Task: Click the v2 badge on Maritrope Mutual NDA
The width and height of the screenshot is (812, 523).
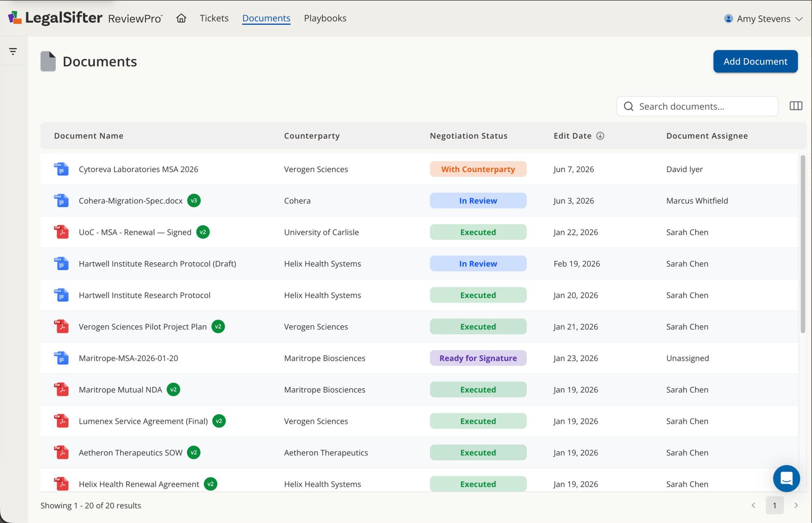Action: point(173,390)
